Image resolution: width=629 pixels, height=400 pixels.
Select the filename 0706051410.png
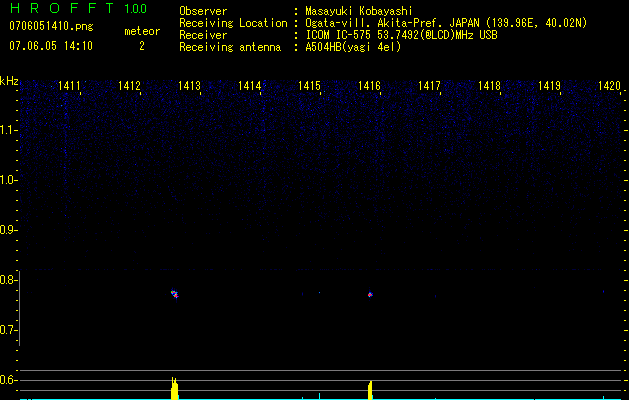[51, 27]
